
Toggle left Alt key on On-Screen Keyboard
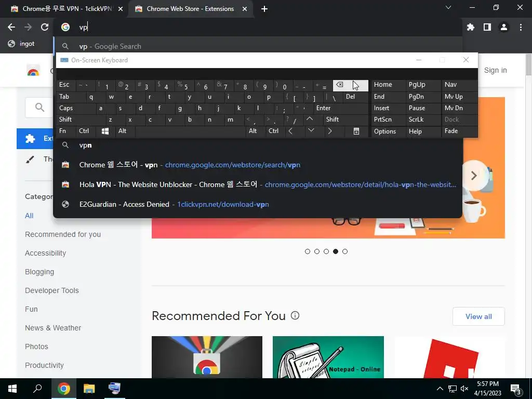click(125, 131)
